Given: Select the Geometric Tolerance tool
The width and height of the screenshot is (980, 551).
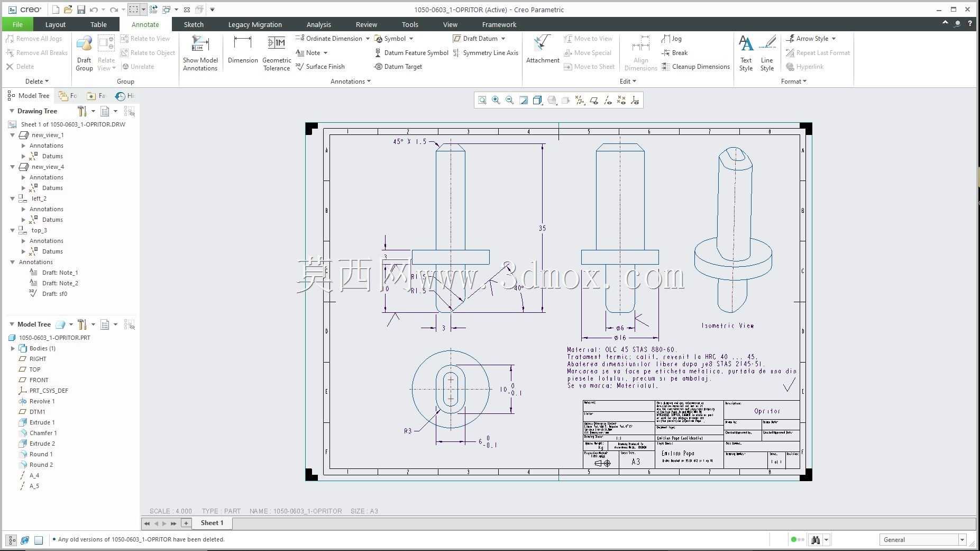Looking at the screenshot, I should pyautogui.click(x=277, y=53).
